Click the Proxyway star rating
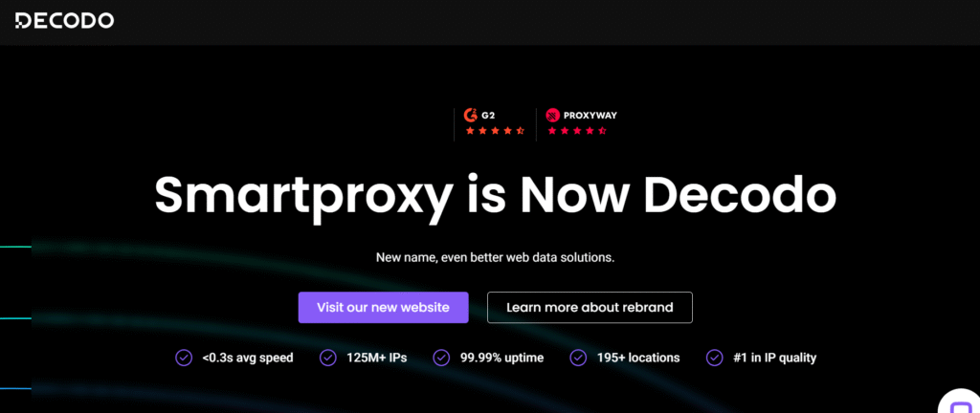Image resolution: width=980 pixels, height=413 pixels. [x=577, y=131]
